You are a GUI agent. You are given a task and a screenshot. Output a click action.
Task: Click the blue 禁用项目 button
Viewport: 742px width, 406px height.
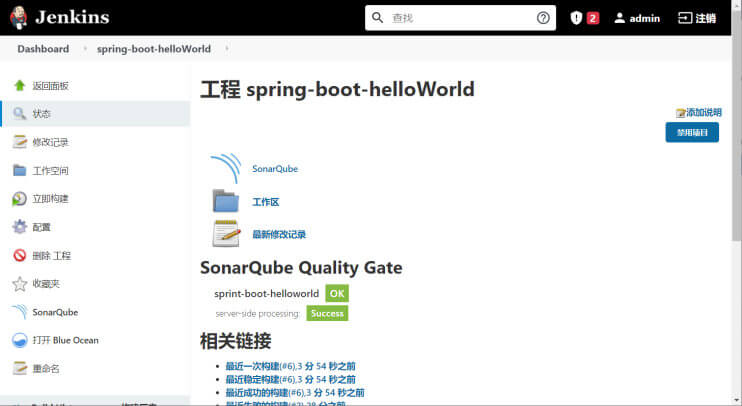(x=692, y=132)
